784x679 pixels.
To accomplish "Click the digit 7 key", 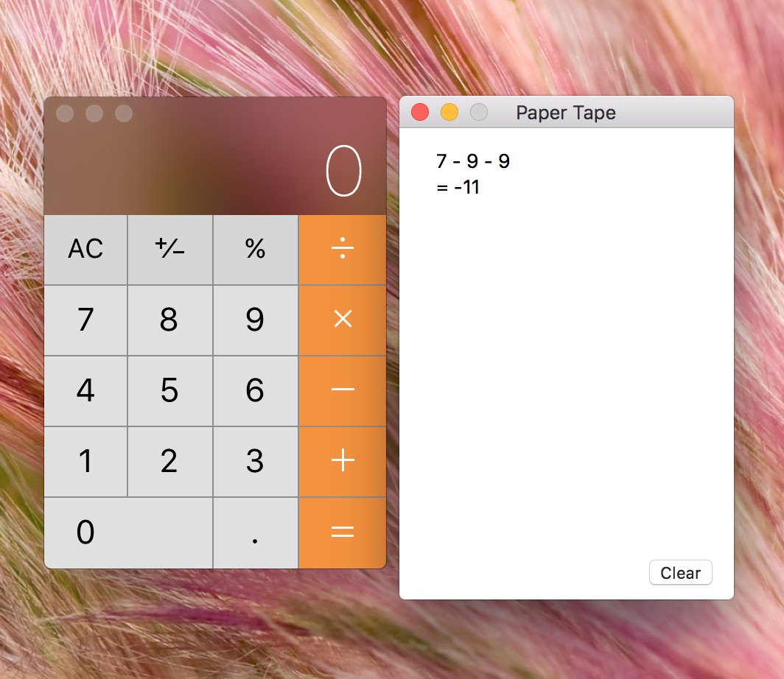I will [x=85, y=320].
